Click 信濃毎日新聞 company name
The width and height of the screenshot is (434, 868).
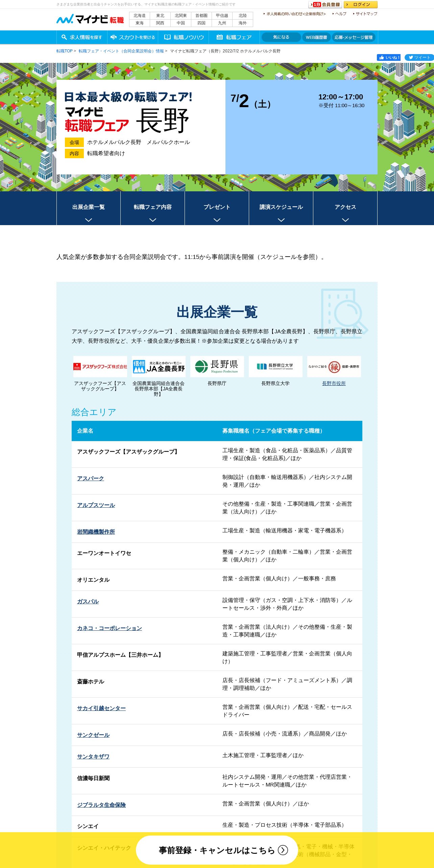(93, 778)
